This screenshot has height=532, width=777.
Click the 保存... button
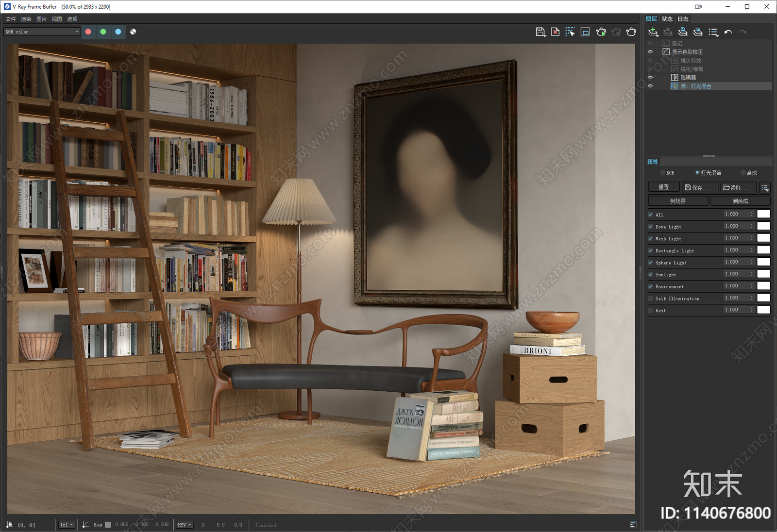click(x=700, y=187)
